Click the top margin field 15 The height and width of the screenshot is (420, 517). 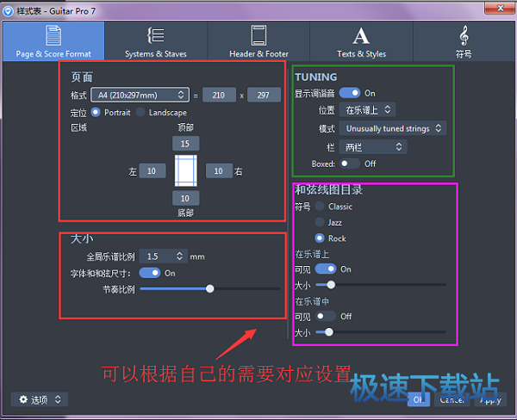[x=185, y=143]
